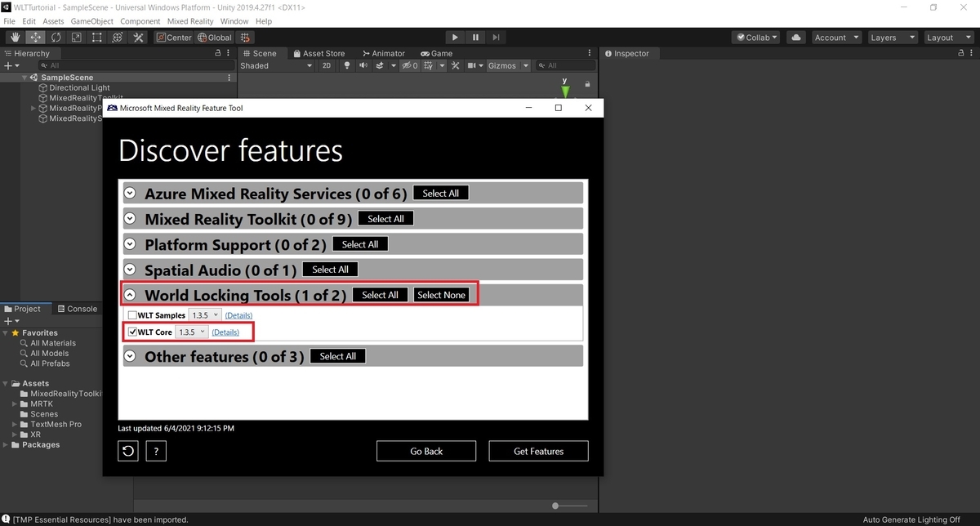Open scene component tools wrench-cross icon
This screenshot has height=526, width=980.
(456, 65)
